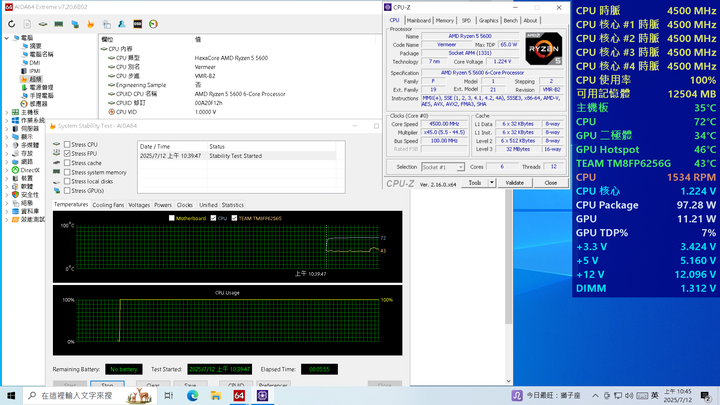Select the 電源管理 power management tree item
720x405 pixels.
41,87
